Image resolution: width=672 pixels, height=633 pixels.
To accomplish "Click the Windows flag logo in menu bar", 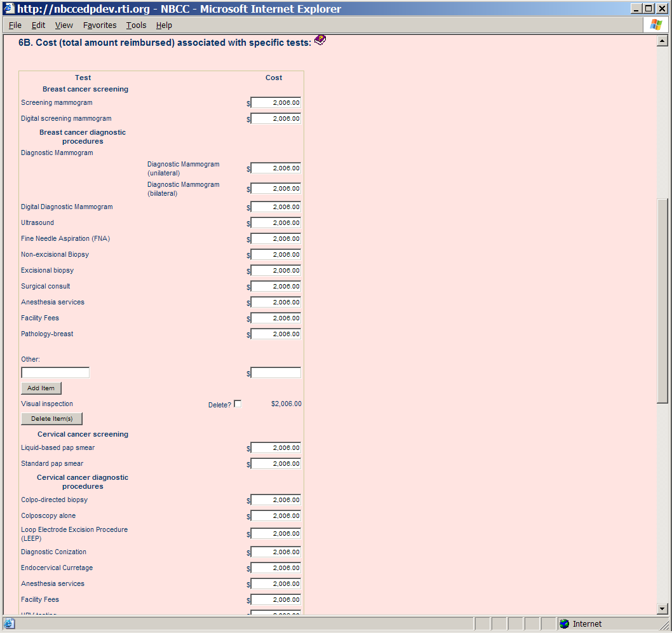I will point(655,25).
